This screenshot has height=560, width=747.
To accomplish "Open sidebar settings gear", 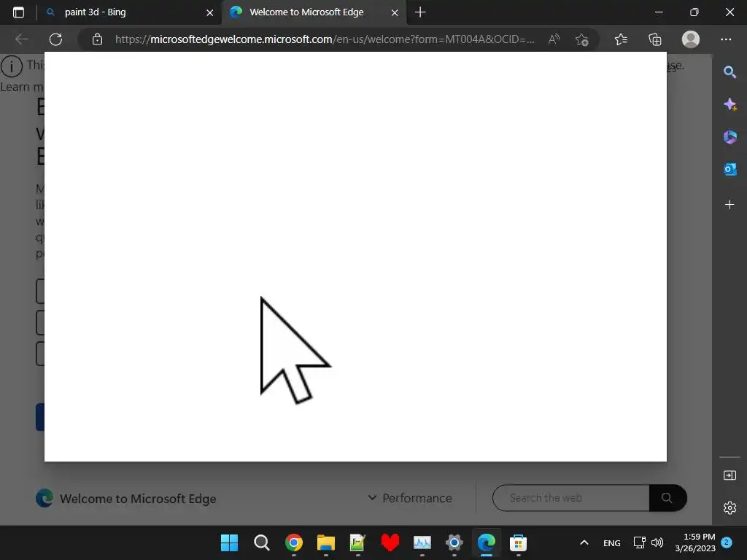I will click(x=729, y=507).
